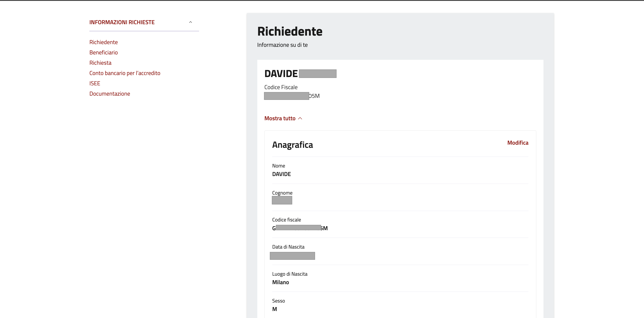Click the chevron beside Mostra tutto
644x318 pixels.
300,118
